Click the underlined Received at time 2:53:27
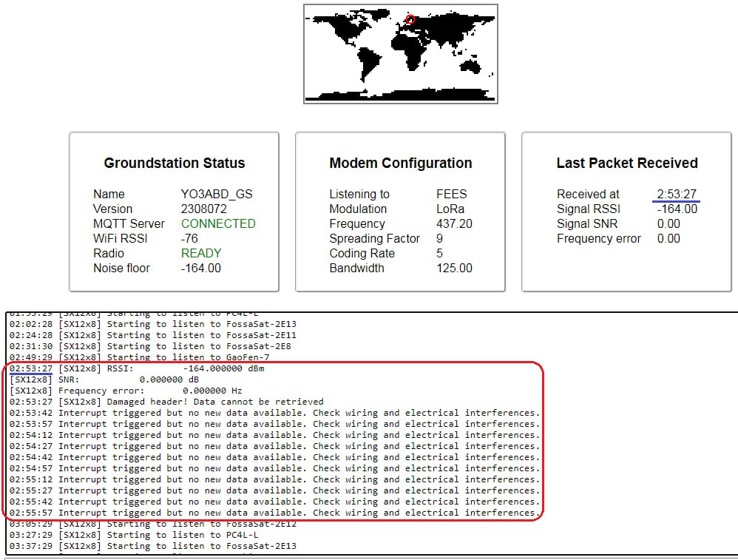Screen dimensions: 738x560 tap(677, 194)
